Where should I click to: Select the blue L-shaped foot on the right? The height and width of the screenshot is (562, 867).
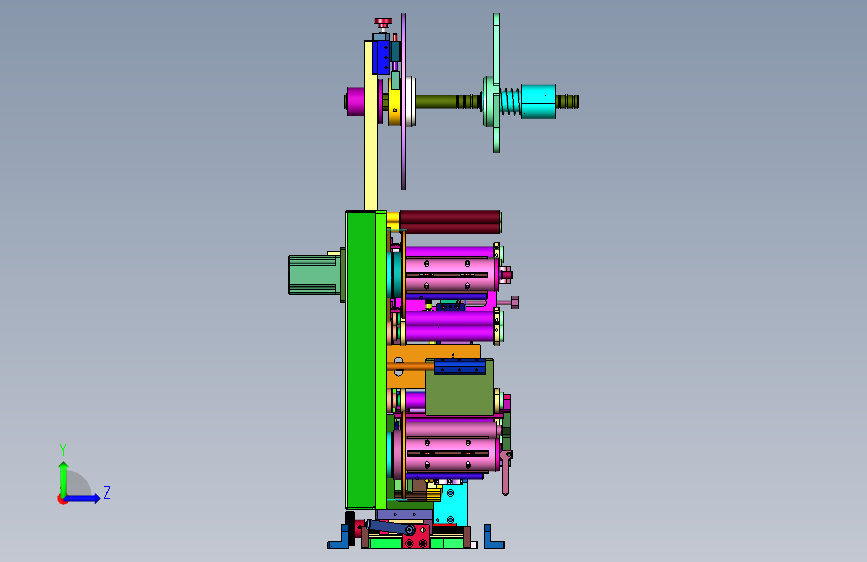coord(493,537)
